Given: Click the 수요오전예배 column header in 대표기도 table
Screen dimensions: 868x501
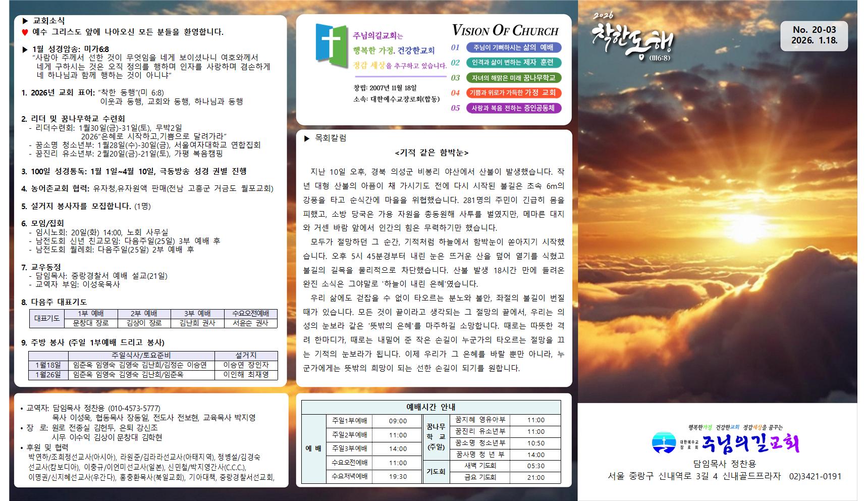Looking at the screenshot, I should tap(250, 314).
